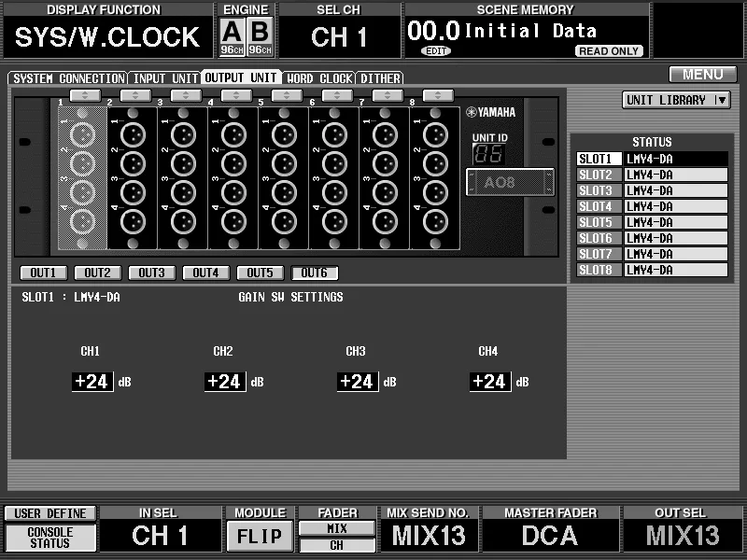
Task: Select SLOT3 in the STATUS list
Action: (652, 190)
